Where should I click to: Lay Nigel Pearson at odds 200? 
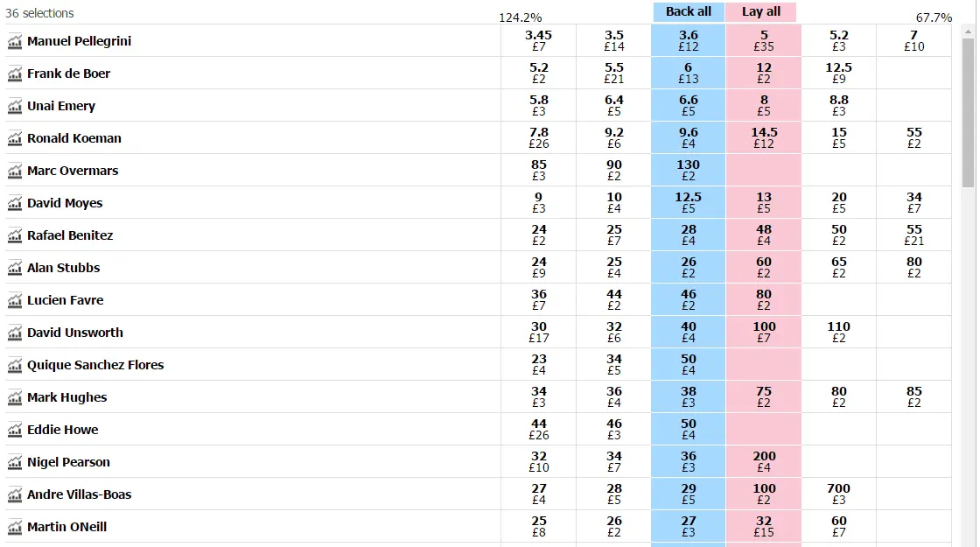764,462
